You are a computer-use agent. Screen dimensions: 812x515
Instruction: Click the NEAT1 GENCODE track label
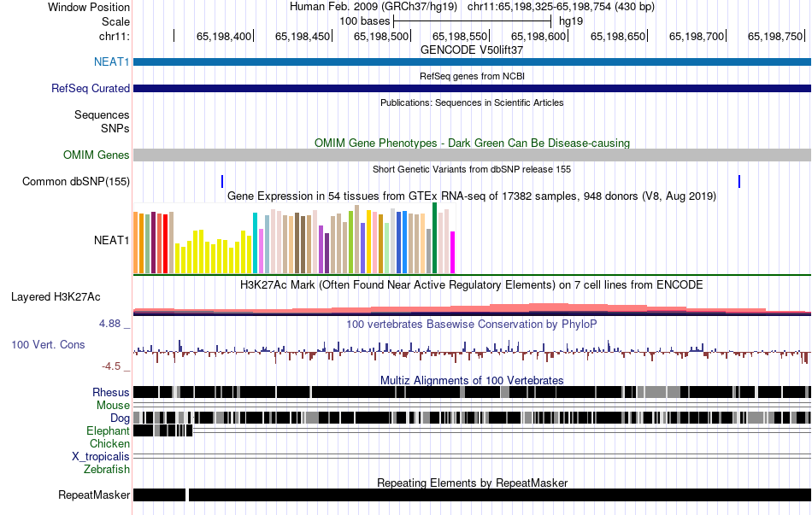pos(111,61)
